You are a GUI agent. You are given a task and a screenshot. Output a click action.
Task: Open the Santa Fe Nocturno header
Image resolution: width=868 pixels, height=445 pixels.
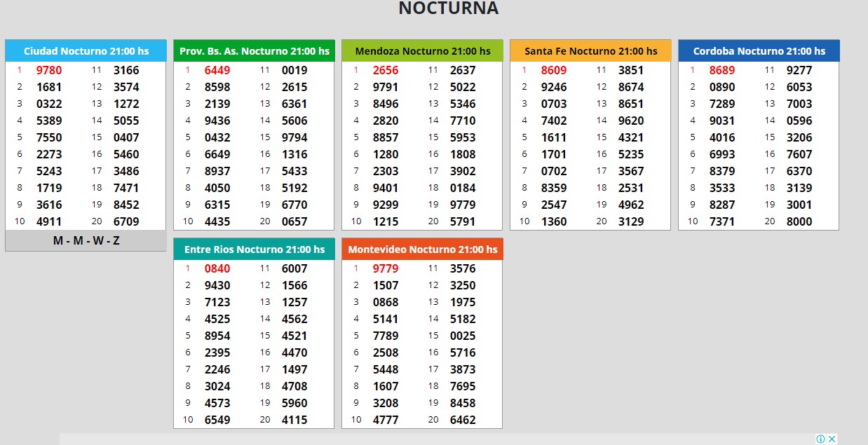590,51
